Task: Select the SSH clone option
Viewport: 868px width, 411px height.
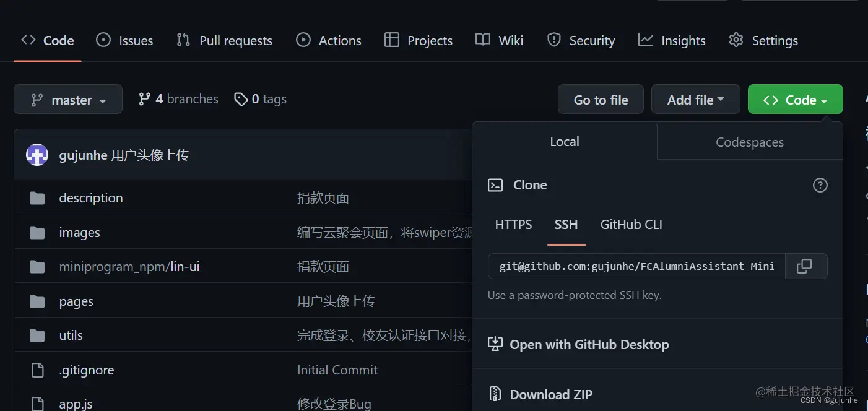Action: [566, 225]
